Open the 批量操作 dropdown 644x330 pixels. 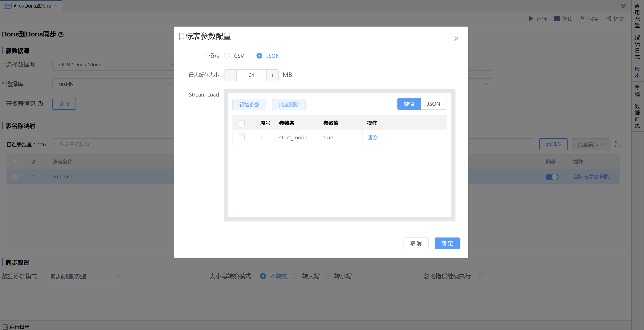pyautogui.click(x=591, y=144)
